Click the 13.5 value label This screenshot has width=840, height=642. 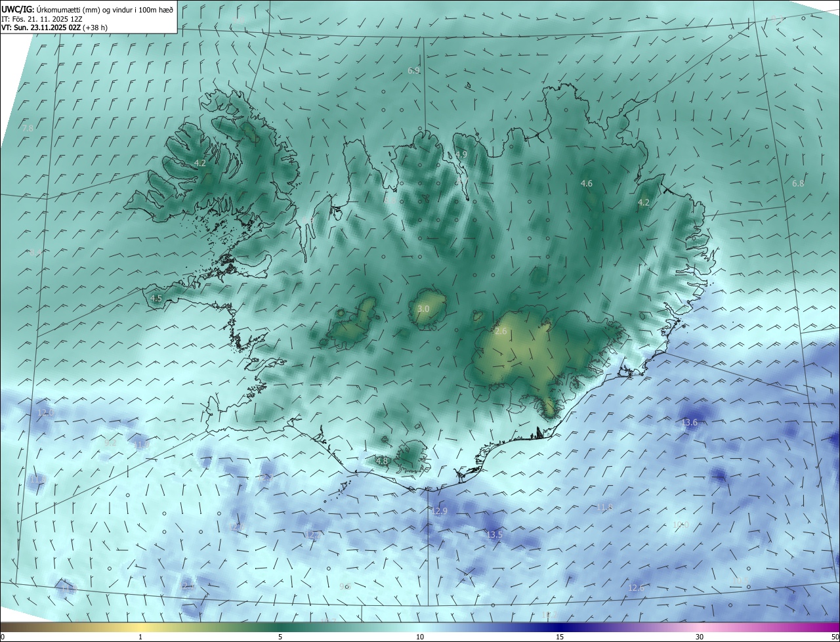pos(494,536)
